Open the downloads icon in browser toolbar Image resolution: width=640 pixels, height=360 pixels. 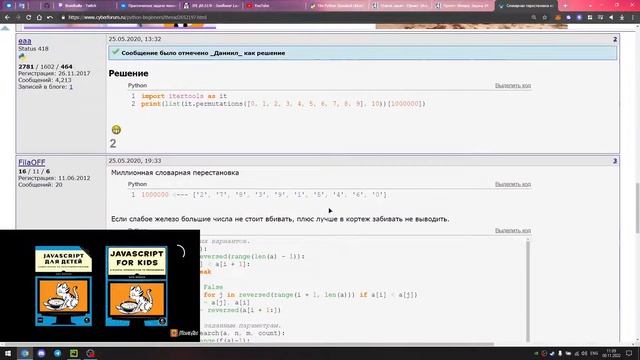(622, 18)
